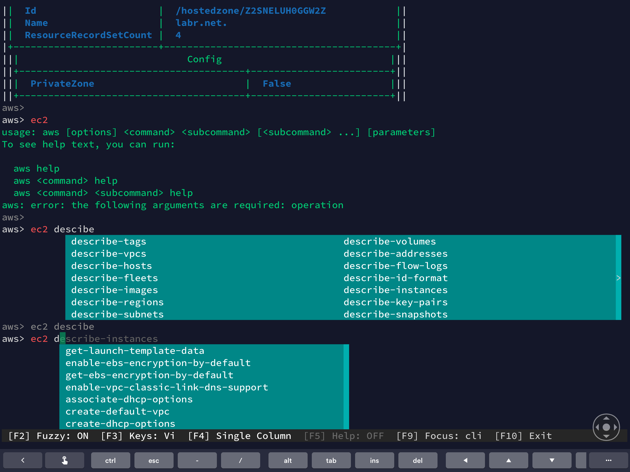Expand next completions column with right chevron
Viewport: 630px width, 472px height.
(618, 278)
